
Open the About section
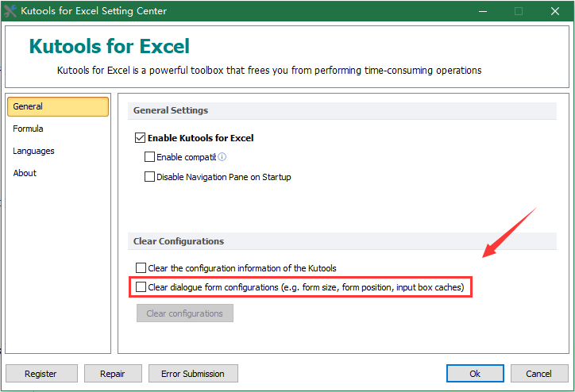tap(25, 173)
